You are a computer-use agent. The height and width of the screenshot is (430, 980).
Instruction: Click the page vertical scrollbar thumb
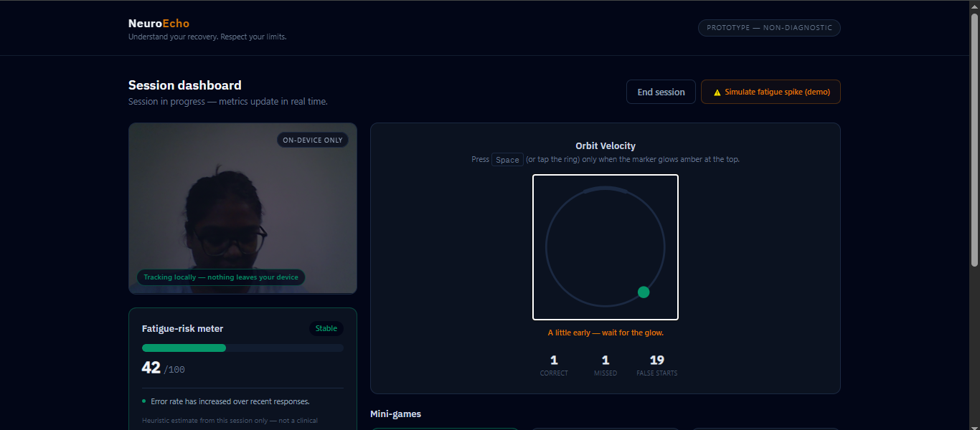[974, 140]
